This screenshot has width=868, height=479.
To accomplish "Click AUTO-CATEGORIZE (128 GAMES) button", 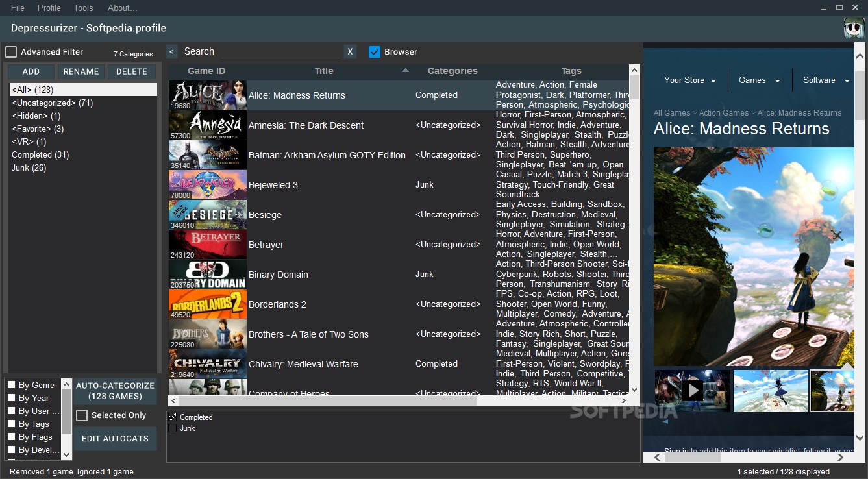I will (x=116, y=391).
